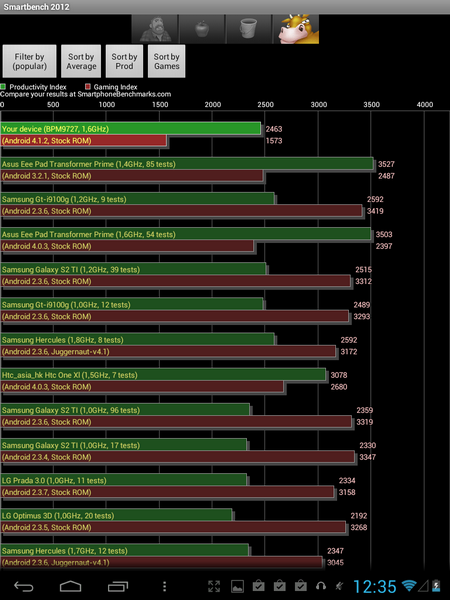Tap the Android 3.2.1, Stock ROM gaming bar
Screen dimensions: 450x600
pos(132,176)
